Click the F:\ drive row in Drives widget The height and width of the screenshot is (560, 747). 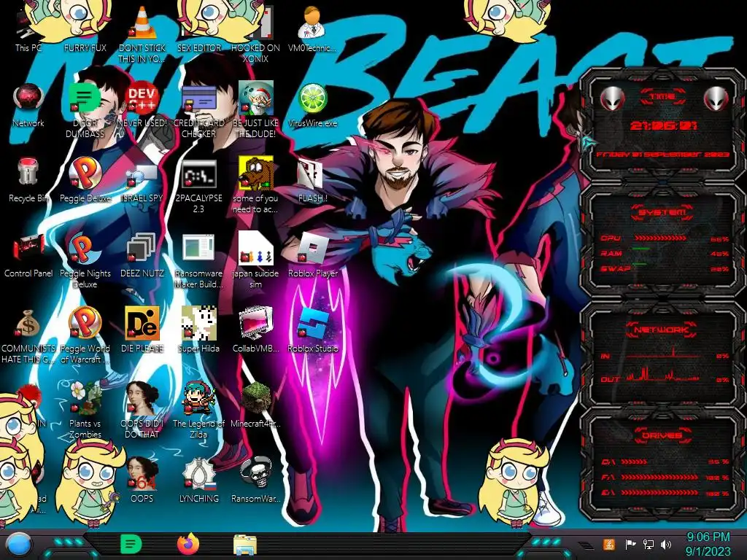664,477
